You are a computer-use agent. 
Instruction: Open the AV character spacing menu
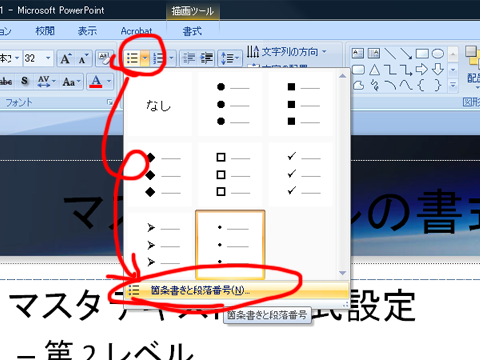tap(46, 81)
